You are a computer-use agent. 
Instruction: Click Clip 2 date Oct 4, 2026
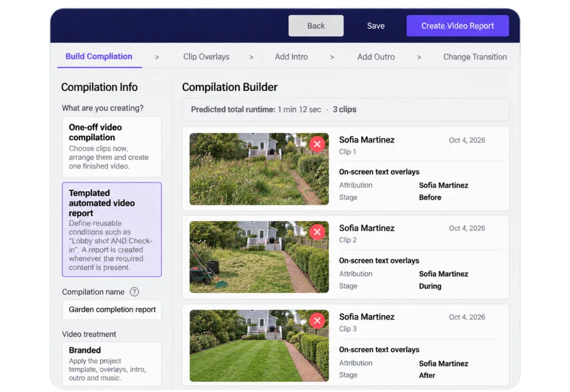coord(467,228)
